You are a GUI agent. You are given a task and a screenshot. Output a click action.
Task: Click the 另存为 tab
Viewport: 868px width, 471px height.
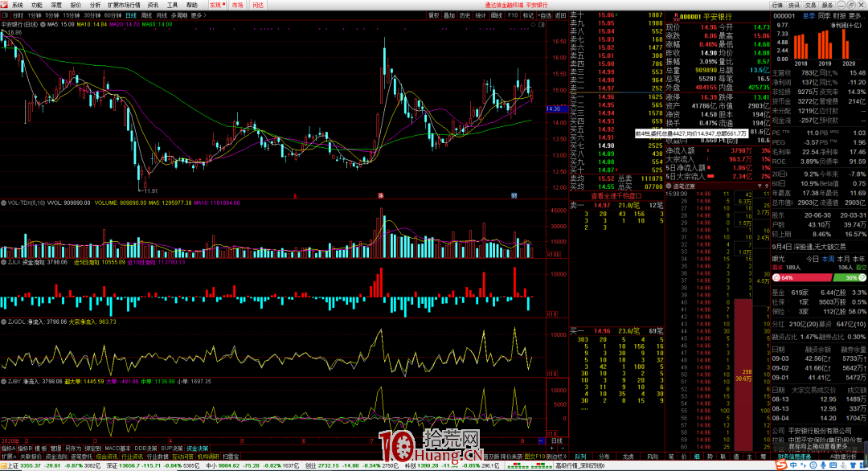point(72,448)
